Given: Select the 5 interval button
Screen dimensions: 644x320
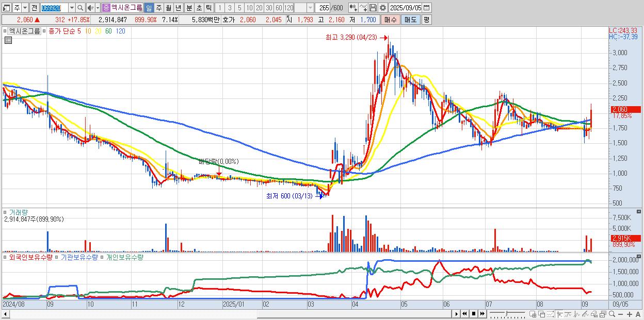Looking at the screenshot, I should point(239,8).
